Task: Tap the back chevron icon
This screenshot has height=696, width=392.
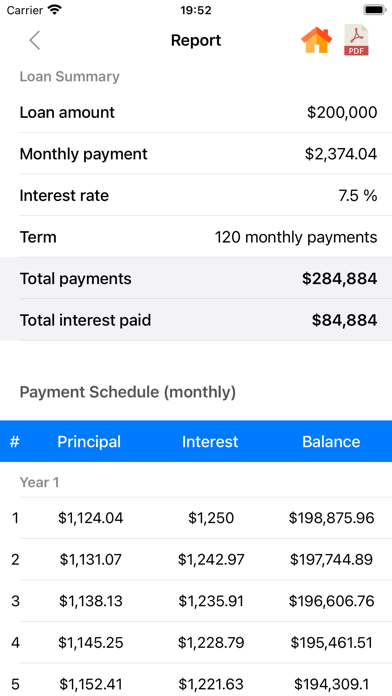Action: 35,40
